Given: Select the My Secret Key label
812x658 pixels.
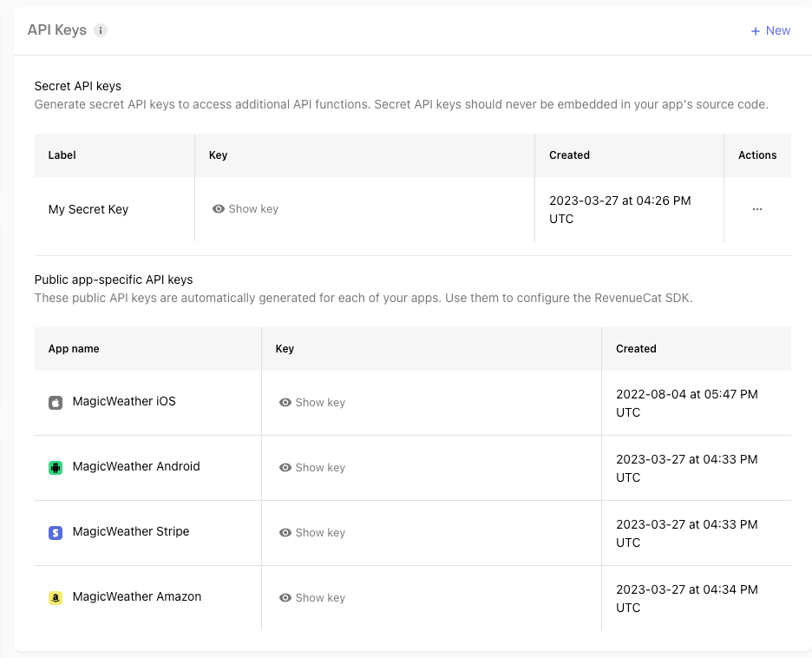Looking at the screenshot, I should click(x=88, y=209).
